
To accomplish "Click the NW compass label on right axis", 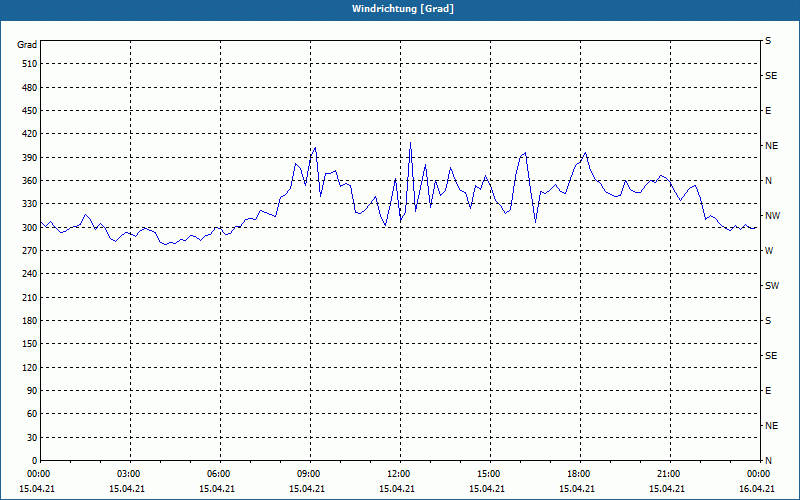I will coord(772,216).
